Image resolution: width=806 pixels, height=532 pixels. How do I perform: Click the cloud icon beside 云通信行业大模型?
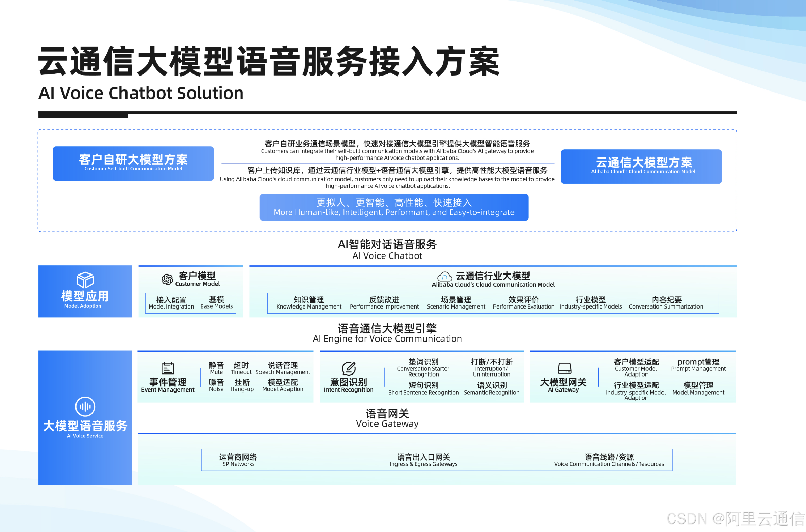pyautogui.click(x=444, y=277)
